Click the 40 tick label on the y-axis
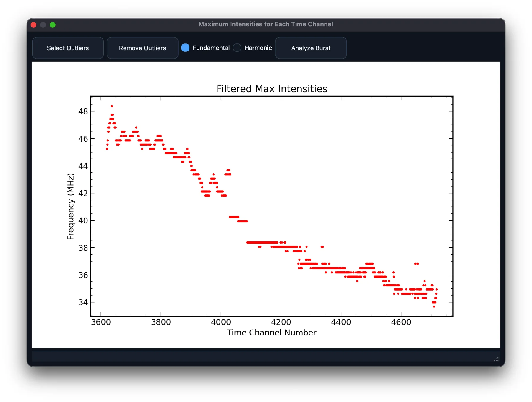Viewport: 532px width, 402px height. (x=83, y=221)
